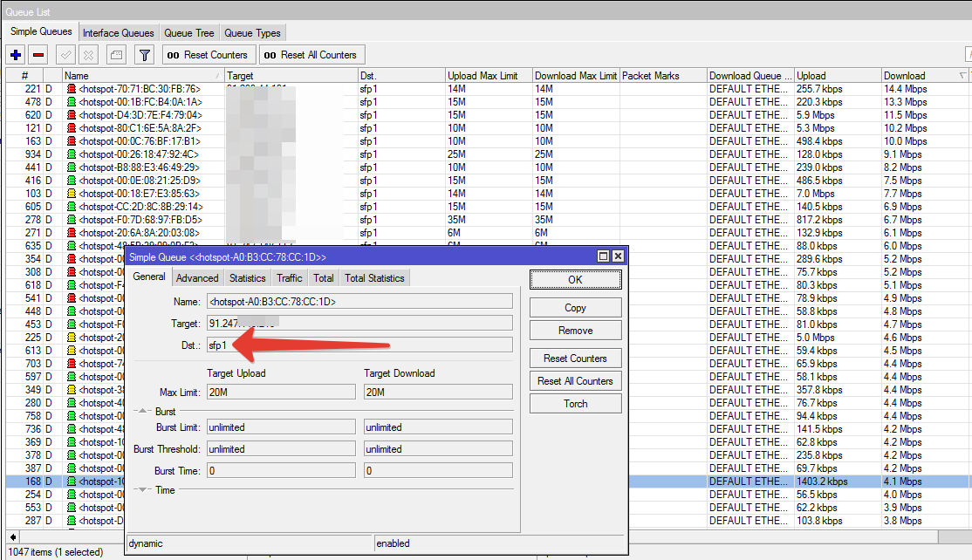Open Total Statistics tab in dialog
Image resolution: width=972 pixels, height=560 pixels.
pyautogui.click(x=374, y=278)
